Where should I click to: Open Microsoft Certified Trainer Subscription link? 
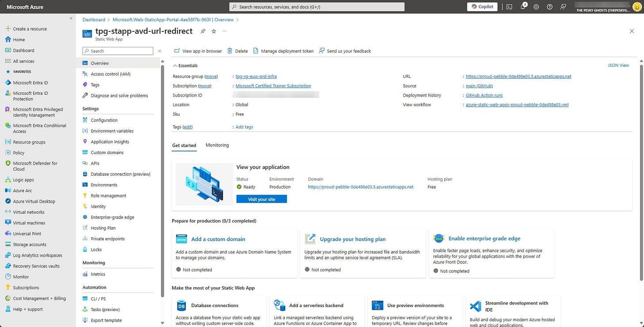coord(273,86)
